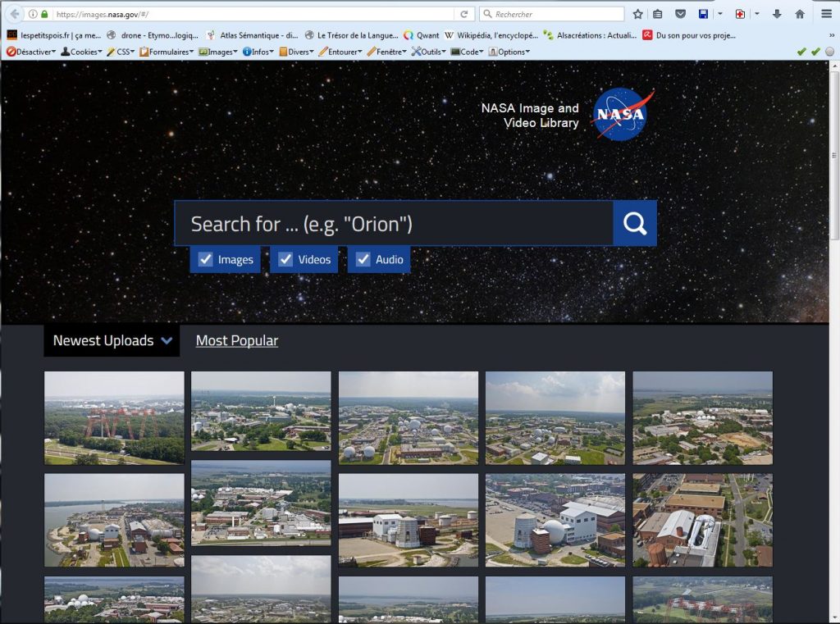Click the NASA logo

(623, 115)
